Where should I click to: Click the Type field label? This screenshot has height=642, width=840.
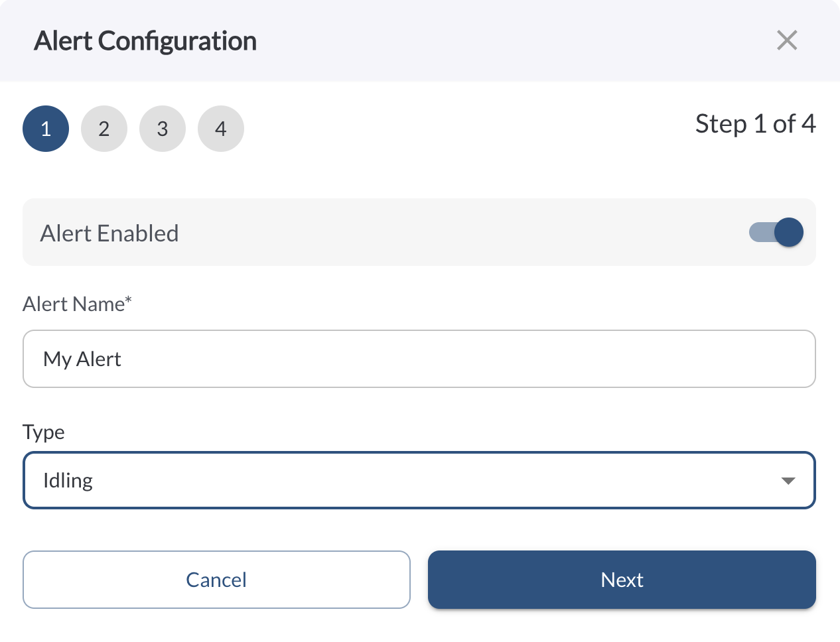[x=44, y=432]
